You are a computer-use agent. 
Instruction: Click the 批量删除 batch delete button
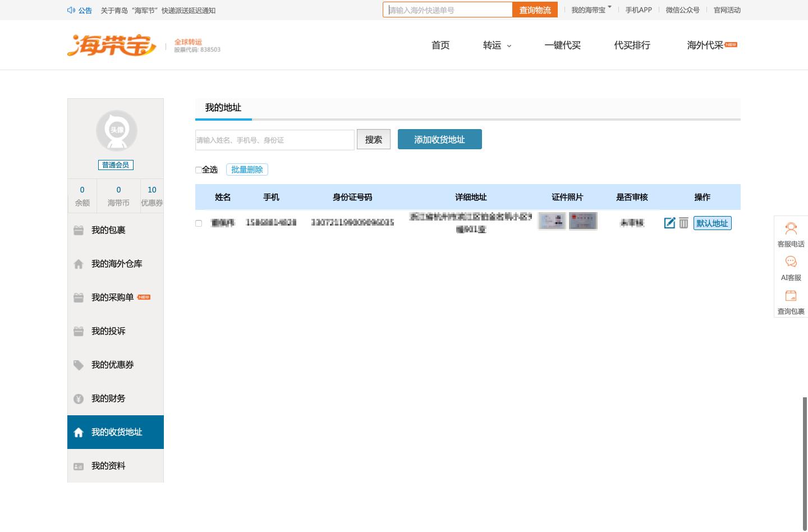click(247, 169)
